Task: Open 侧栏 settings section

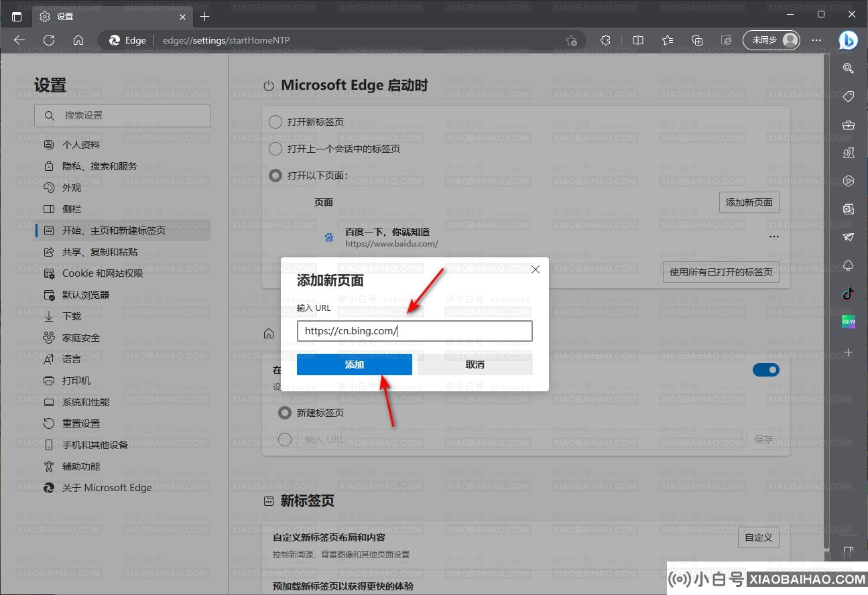Action: (x=123, y=209)
